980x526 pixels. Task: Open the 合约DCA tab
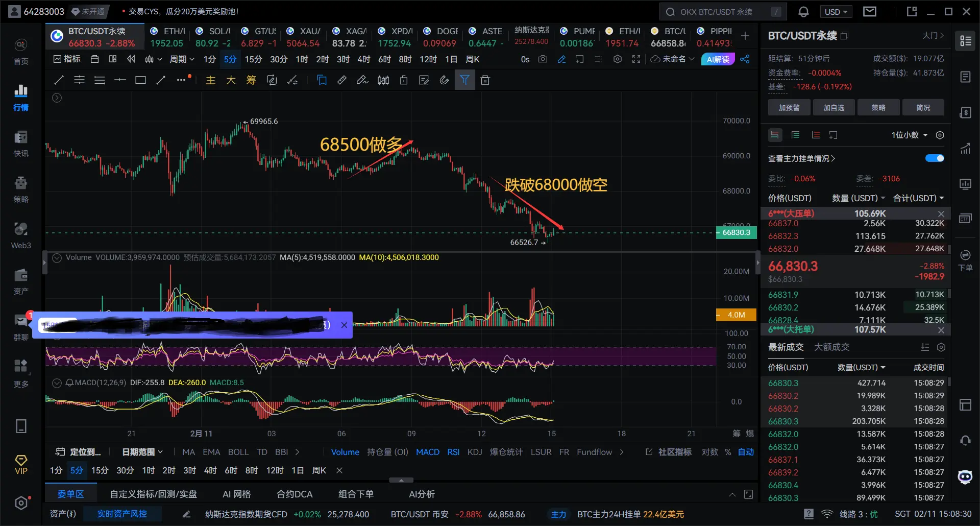point(295,494)
